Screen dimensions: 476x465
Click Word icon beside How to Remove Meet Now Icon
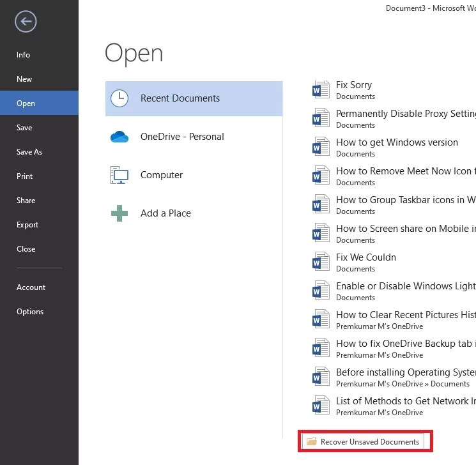tap(321, 176)
